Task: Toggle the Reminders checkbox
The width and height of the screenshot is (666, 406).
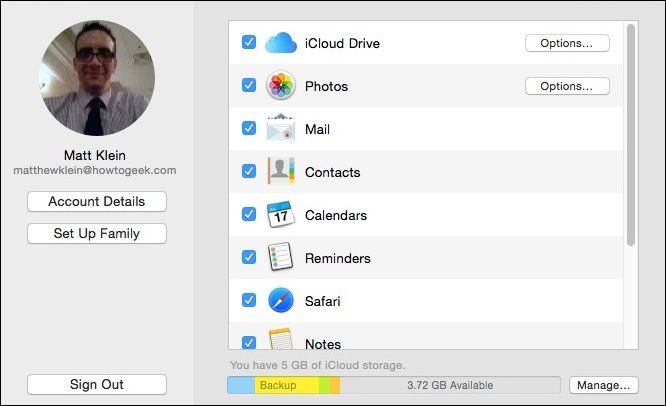Action: (249, 257)
